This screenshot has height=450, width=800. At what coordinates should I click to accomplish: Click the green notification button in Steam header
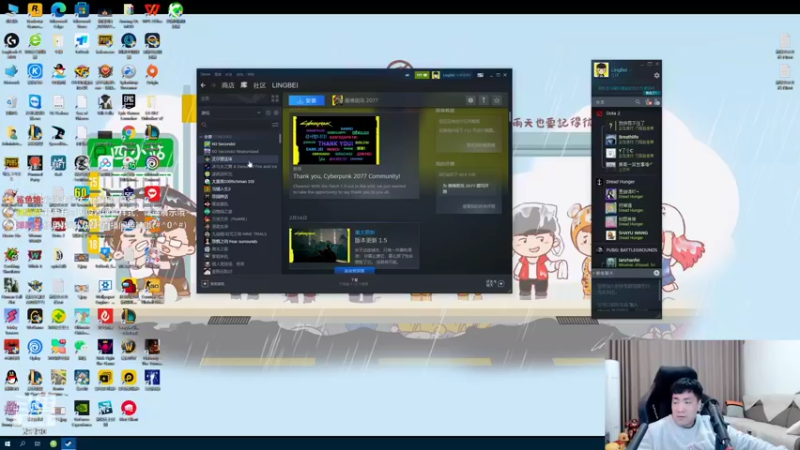[422, 75]
